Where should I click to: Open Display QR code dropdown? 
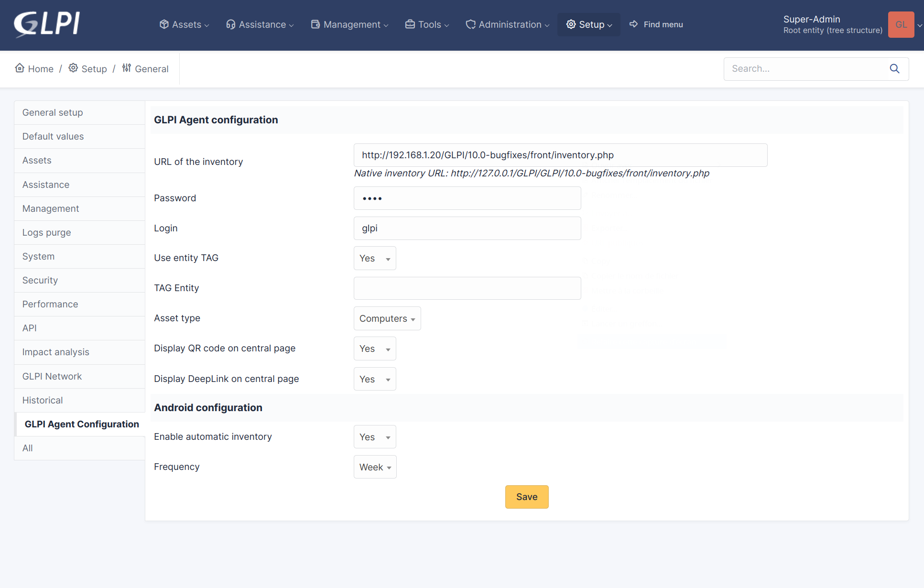pos(375,348)
